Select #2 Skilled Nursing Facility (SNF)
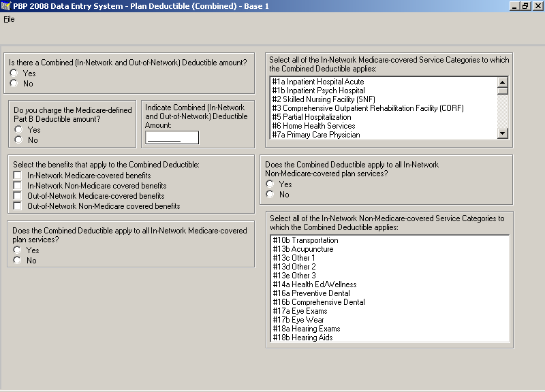 click(384, 99)
